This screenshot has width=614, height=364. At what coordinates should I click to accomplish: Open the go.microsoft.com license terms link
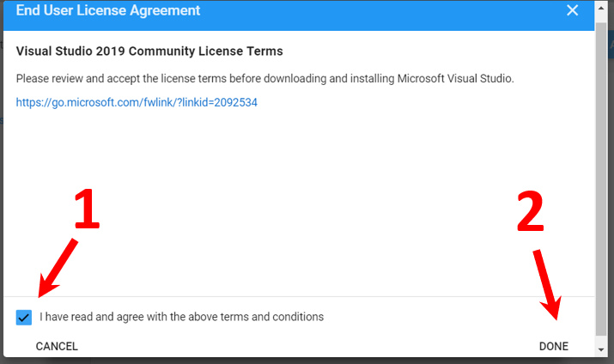coord(137,102)
